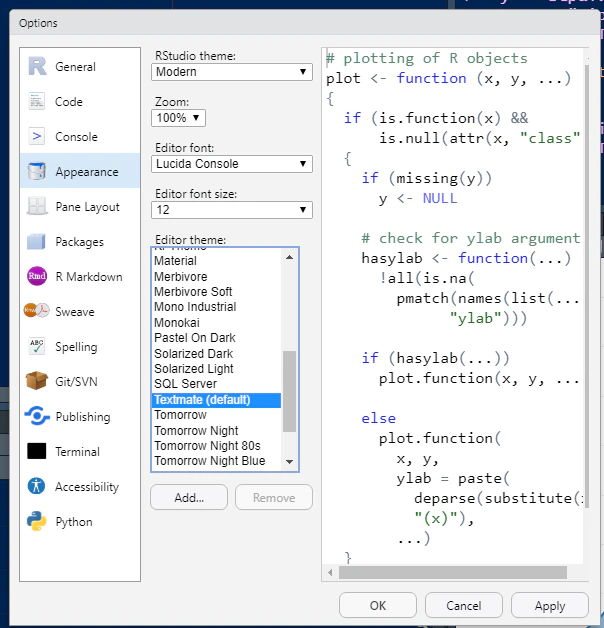Click the Apply button
This screenshot has height=628, width=604.
pos(550,605)
